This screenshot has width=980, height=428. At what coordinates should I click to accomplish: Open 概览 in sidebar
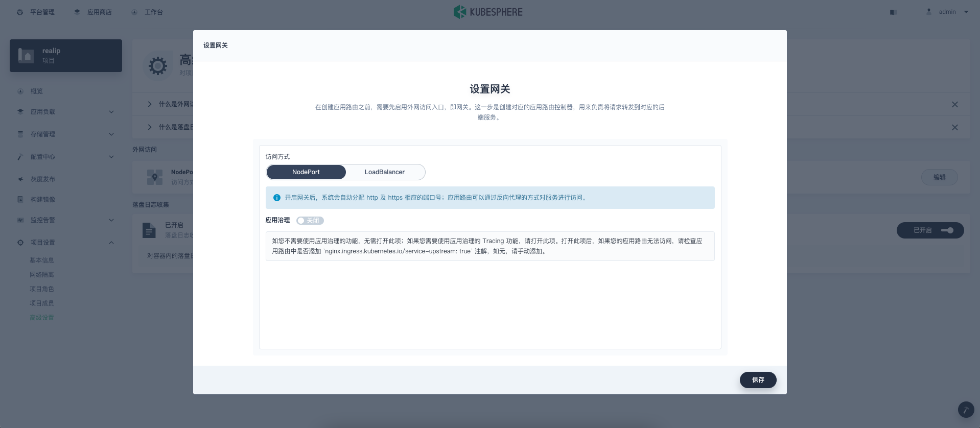(37, 91)
